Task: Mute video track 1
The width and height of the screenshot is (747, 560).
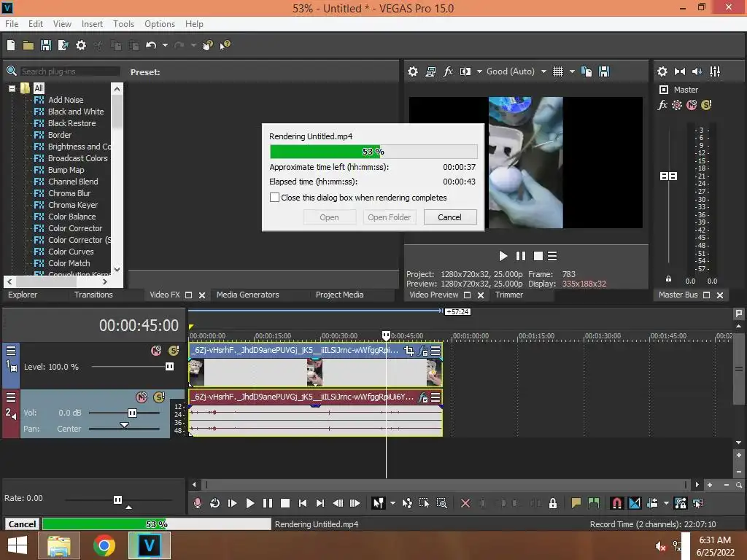Action: tap(156, 351)
